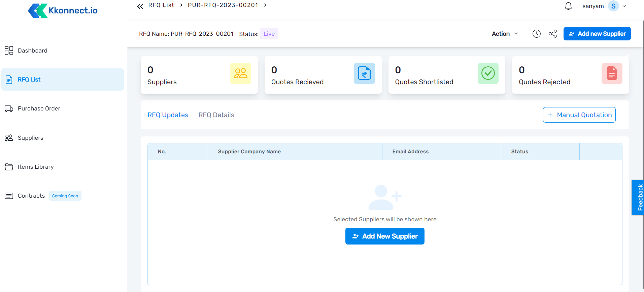Click the chevron after PUR-RFQ-2023-00201 breadcrumb
The image size is (644, 292).
coord(265,5)
